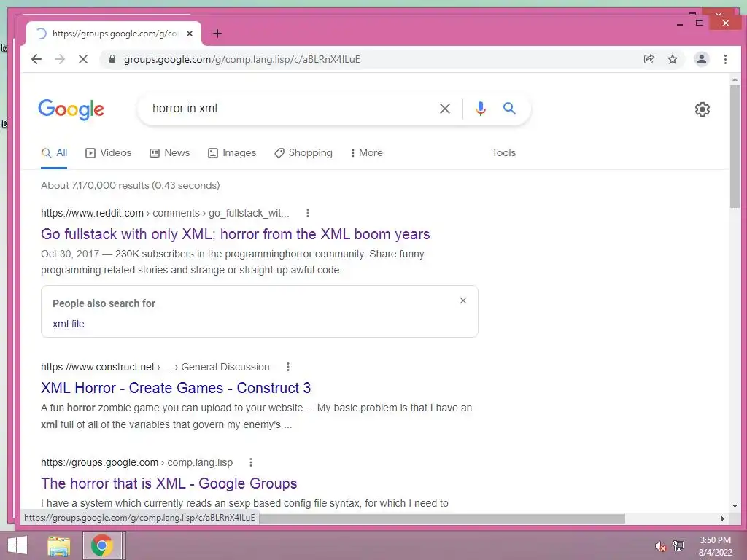Click the address bar URL
Screen dimensions: 747x560
coord(242,59)
